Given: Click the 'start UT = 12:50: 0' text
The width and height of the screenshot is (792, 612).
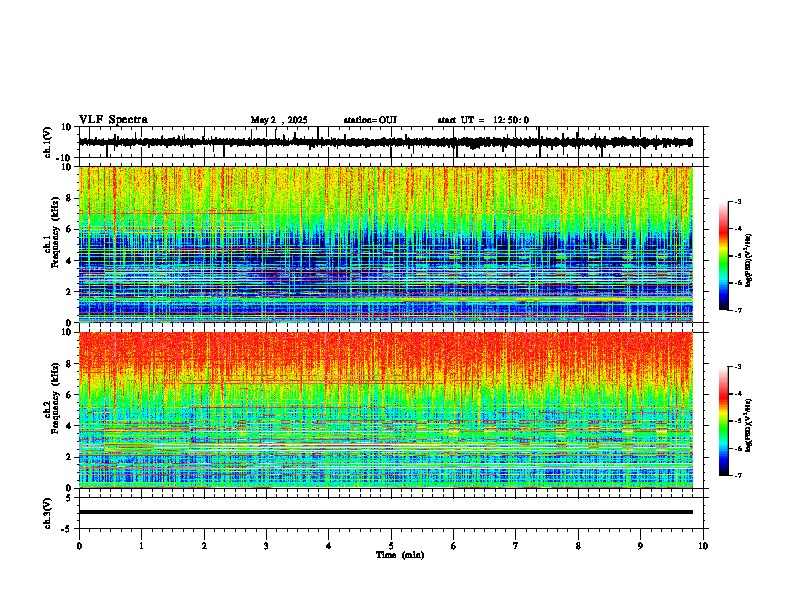Looking at the screenshot, I should tap(483, 120).
